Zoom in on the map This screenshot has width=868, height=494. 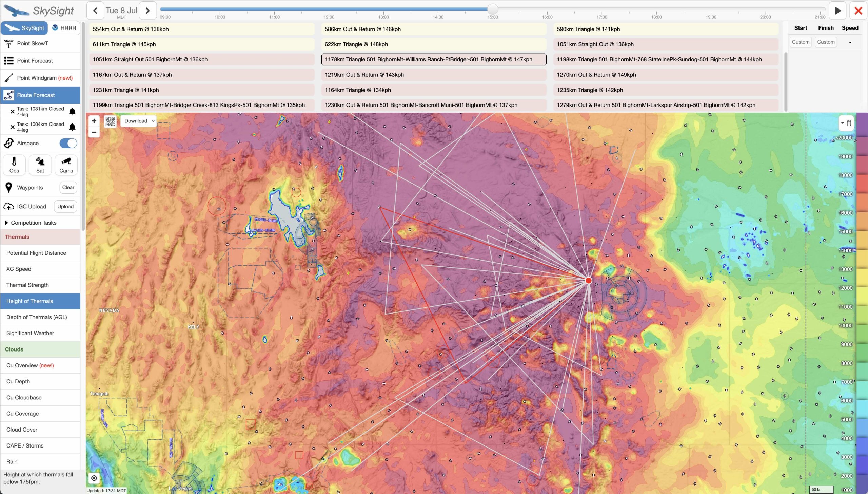click(x=94, y=121)
